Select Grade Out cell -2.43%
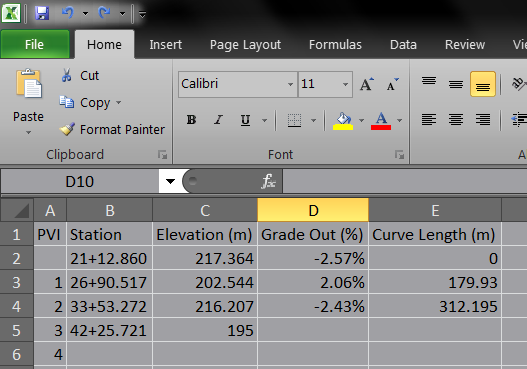This screenshot has width=527, height=369. click(x=313, y=306)
